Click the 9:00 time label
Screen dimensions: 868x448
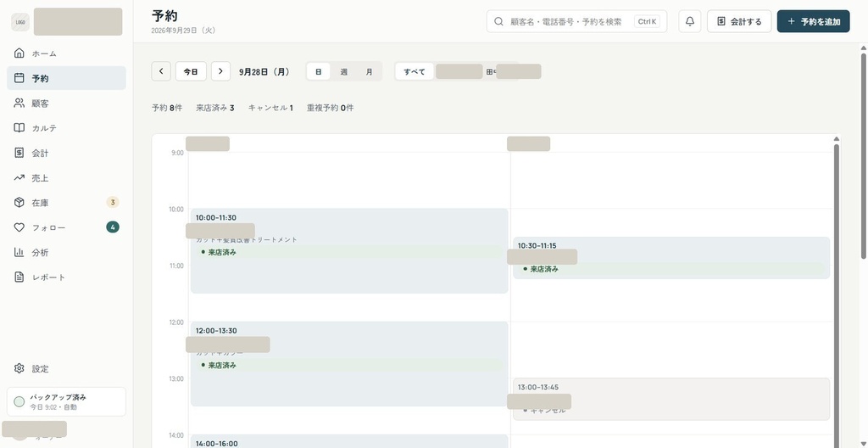pyautogui.click(x=177, y=153)
